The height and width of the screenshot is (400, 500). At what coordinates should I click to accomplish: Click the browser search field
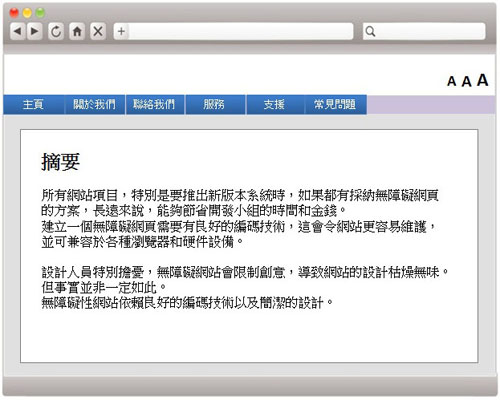click(424, 31)
